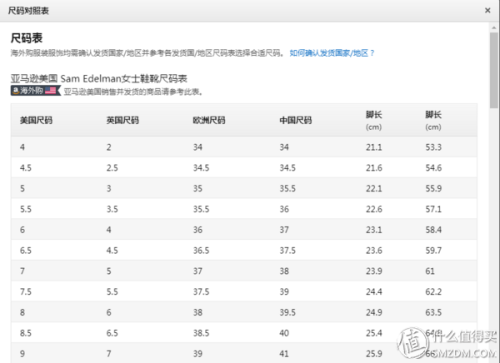Select the US size 8 row
The image size is (500, 363).
[x=244, y=312]
